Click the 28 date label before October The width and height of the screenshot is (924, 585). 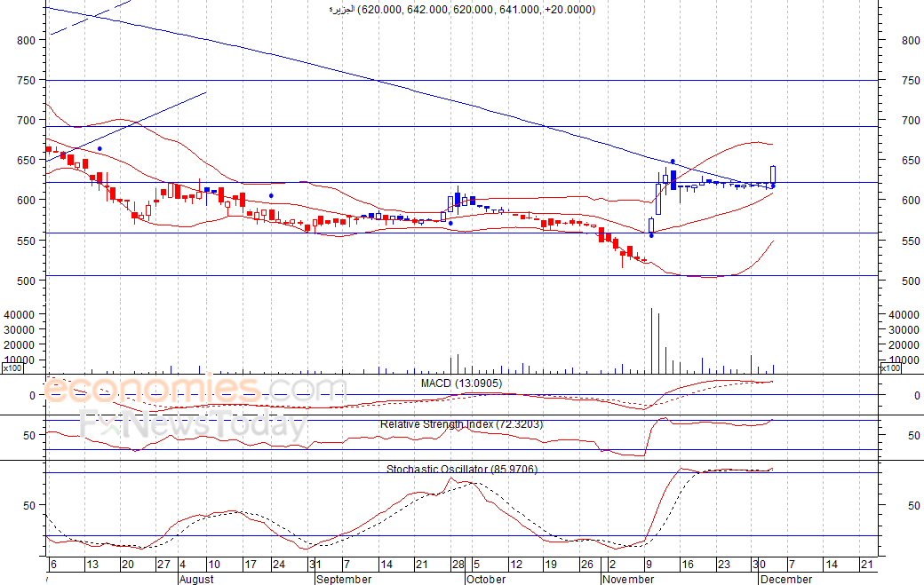click(458, 565)
